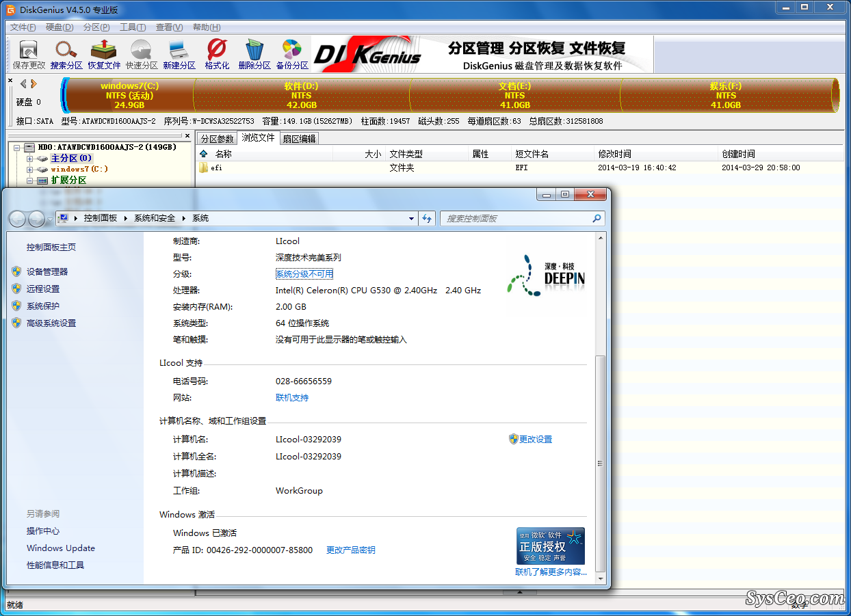This screenshot has height=616, width=851.
Task: Click the 系统分级不可用 link
Action: click(x=304, y=274)
